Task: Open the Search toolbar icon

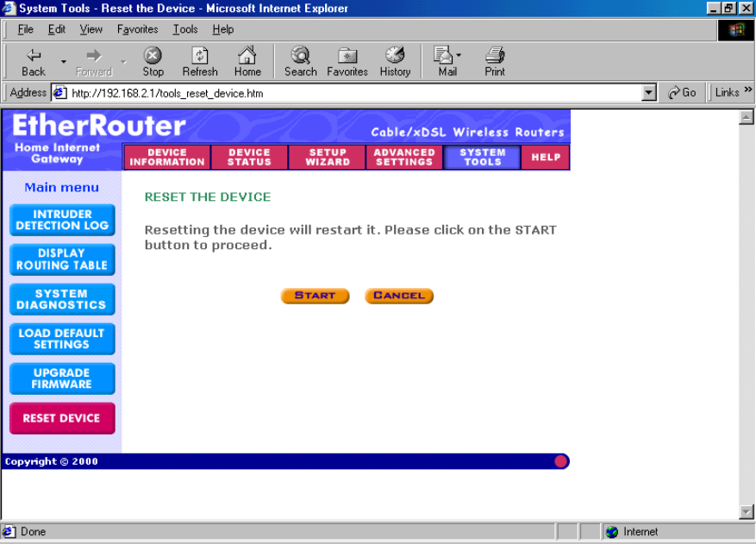Action: tap(301, 55)
